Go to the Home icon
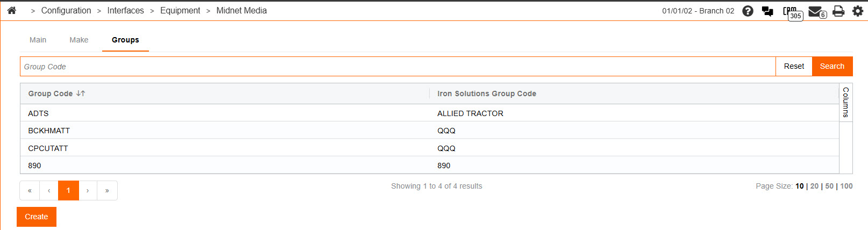 pyautogui.click(x=12, y=10)
